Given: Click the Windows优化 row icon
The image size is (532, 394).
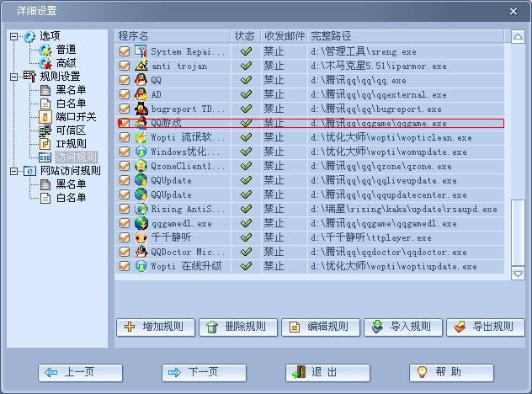Looking at the screenshot, I should (141, 152).
